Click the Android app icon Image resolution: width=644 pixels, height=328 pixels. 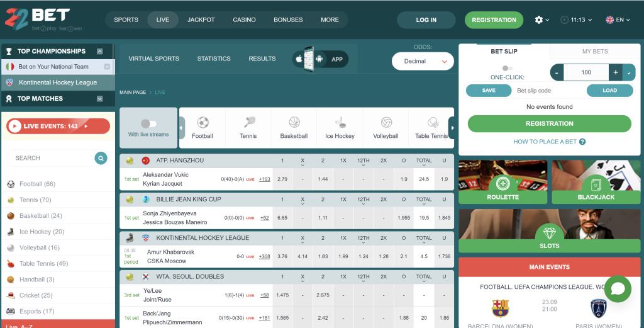coord(319,59)
